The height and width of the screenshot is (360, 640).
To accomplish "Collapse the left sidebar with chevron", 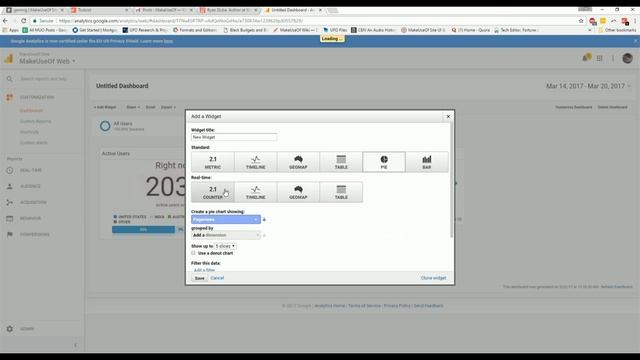I will (75, 345).
